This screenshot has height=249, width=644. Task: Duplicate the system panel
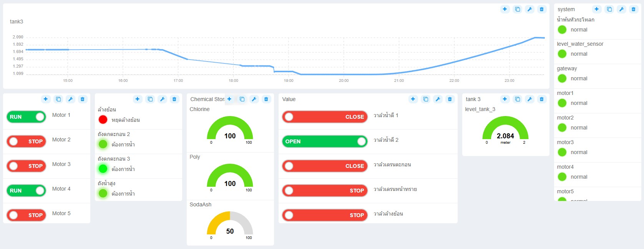pos(609,9)
